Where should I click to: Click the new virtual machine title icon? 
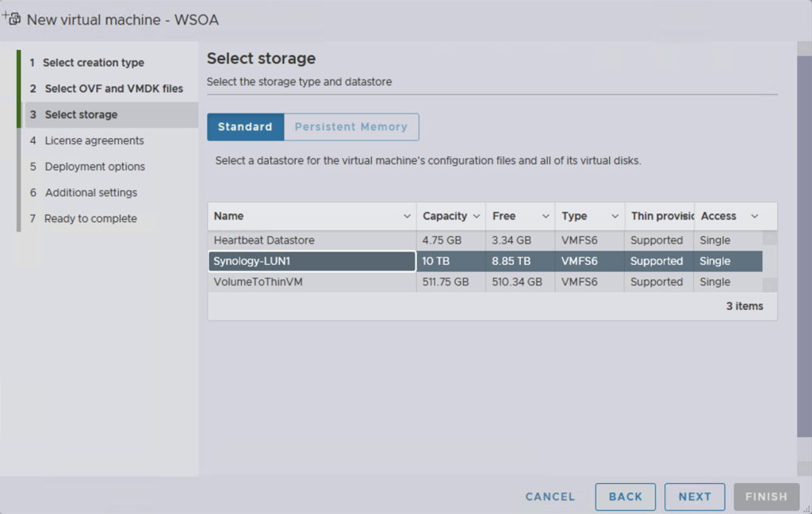(x=12, y=18)
